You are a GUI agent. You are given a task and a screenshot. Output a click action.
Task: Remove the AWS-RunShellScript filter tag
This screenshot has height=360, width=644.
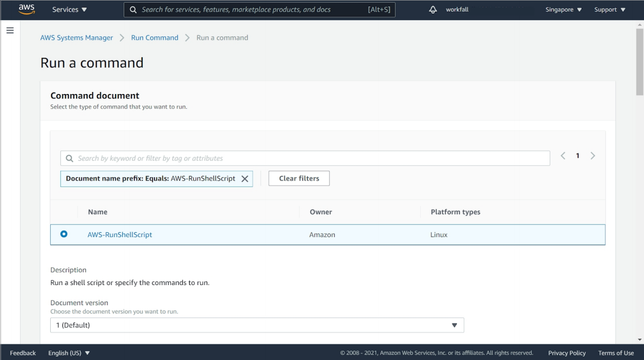point(245,179)
